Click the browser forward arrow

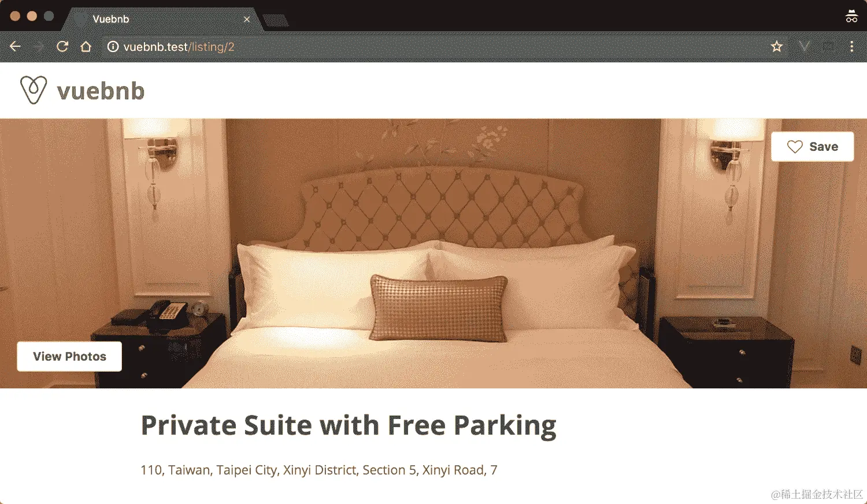39,47
